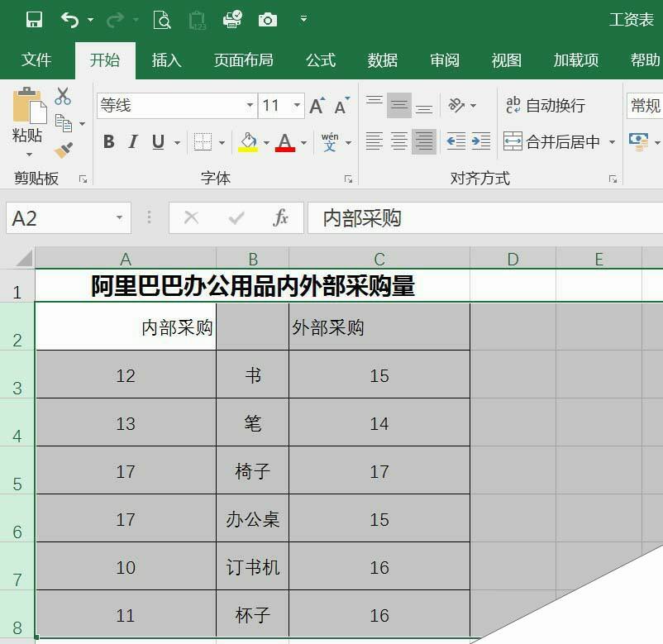Copy the selection using the copy icon
Screen dimensions: 663x644
pyautogui.click(x=64, y=123)
